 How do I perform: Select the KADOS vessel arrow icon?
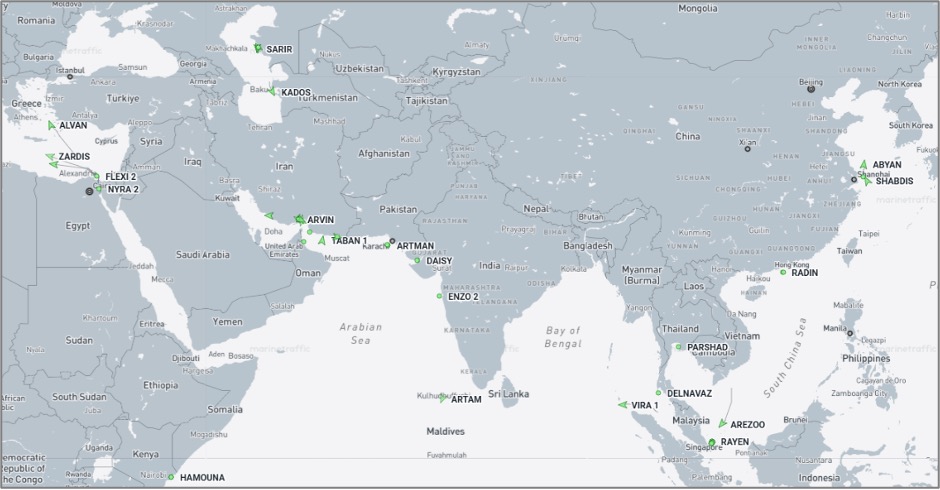(272, 92)
